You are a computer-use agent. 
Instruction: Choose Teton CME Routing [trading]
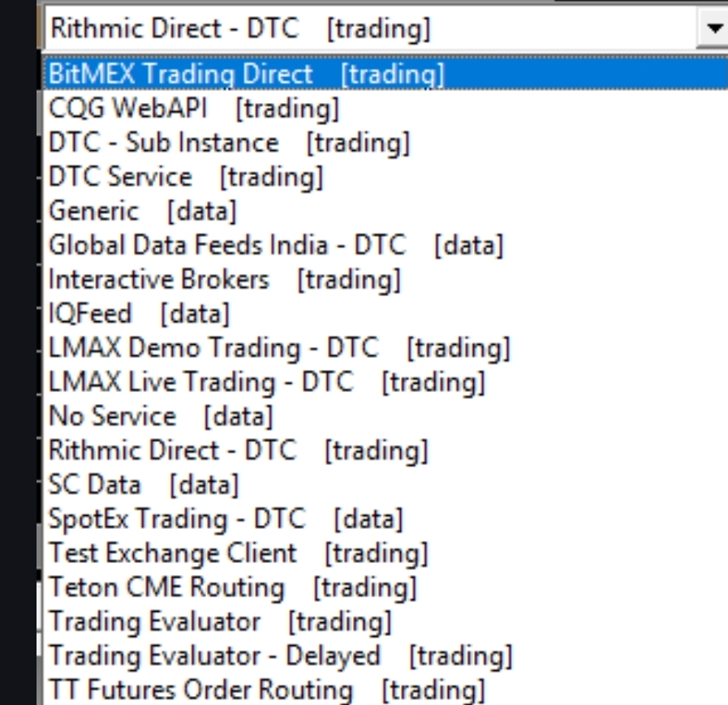point(386,587)
